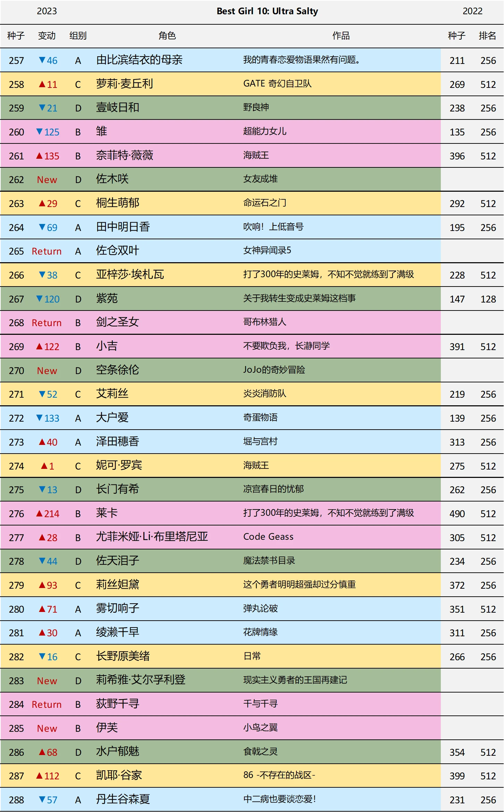Select character name '空条徐伦'
Image resolution: width=504 pixels, height=812 pixels.
(117, 370)
